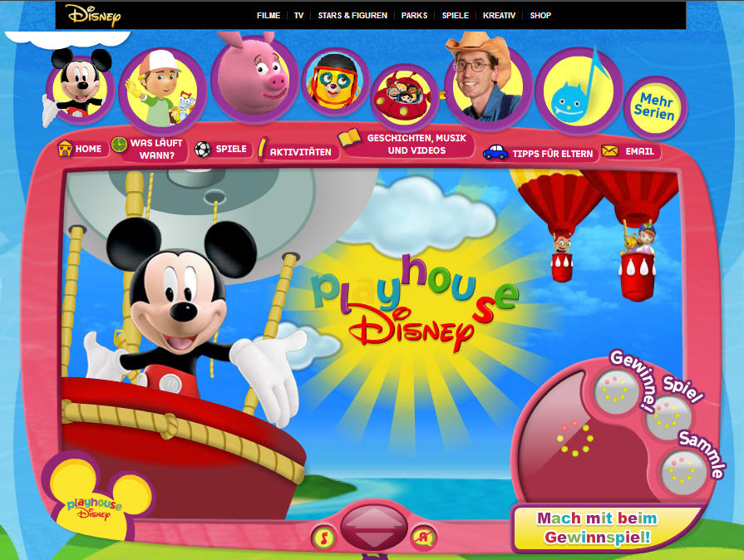Screen dimensions: 744x560
Task: Open the SHOP menu item
Action: tap(540, 15)
